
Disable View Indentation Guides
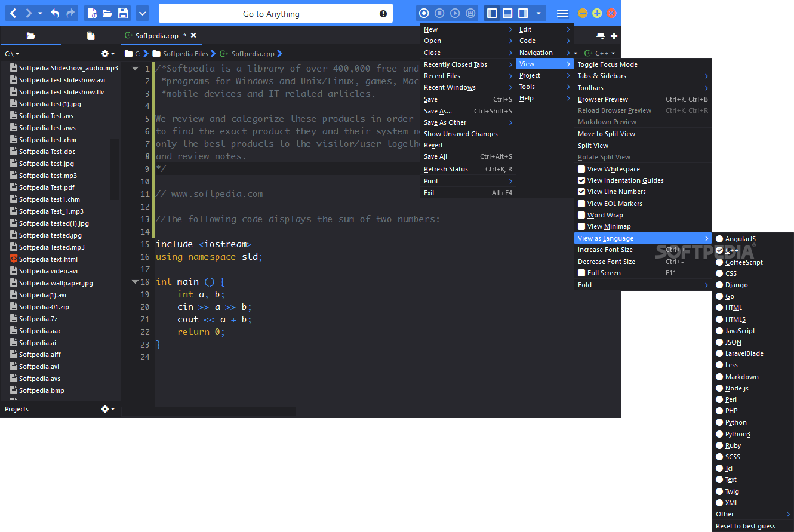tap(581, 180)
